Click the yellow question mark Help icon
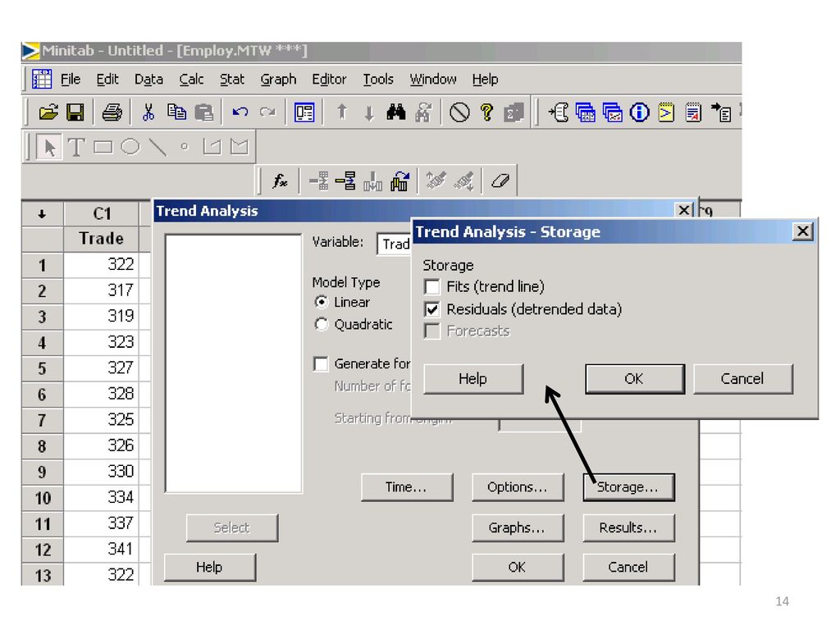840x630 pixels. (x=486, y=112)
